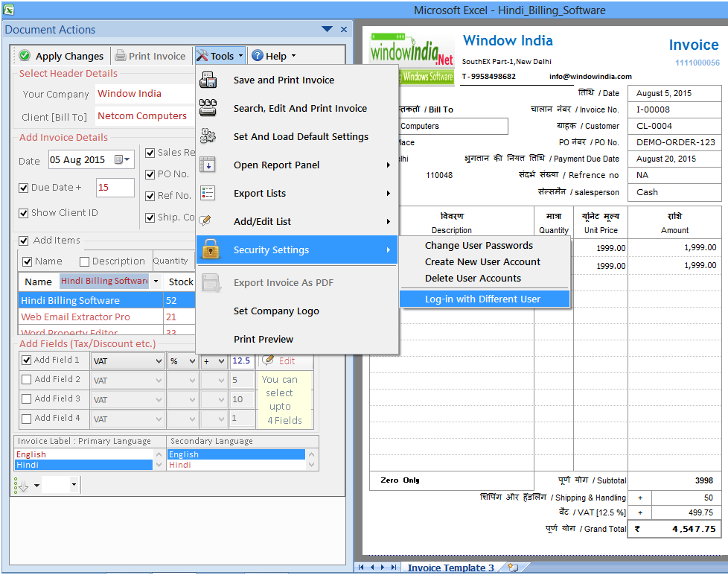728x575 pixels.
Task: Choose Set And Load Default Settings
Action: 301,136
